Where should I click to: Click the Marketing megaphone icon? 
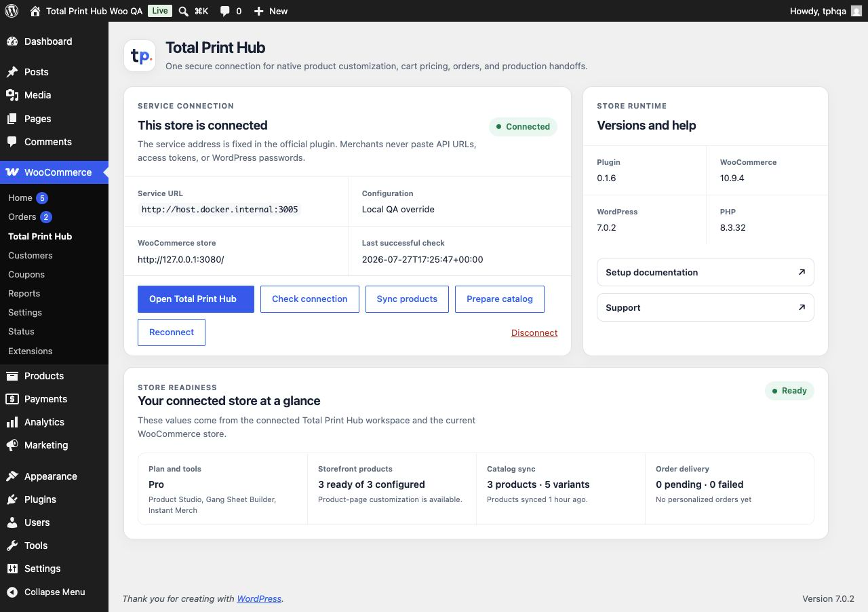pyautogui.click(x=12, y=445)
